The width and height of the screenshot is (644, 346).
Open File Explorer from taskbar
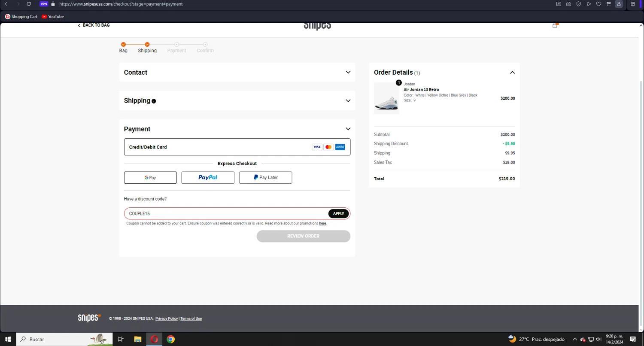coord(138,339)
